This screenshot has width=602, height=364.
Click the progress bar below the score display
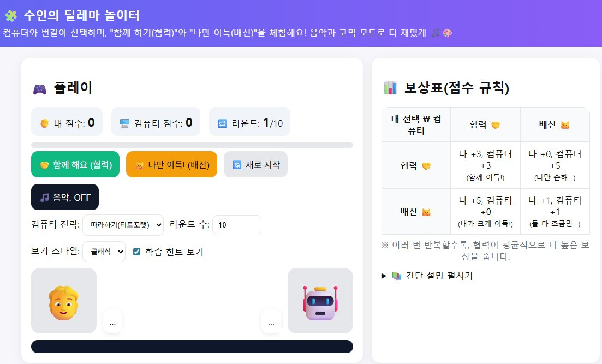[192, 145]
